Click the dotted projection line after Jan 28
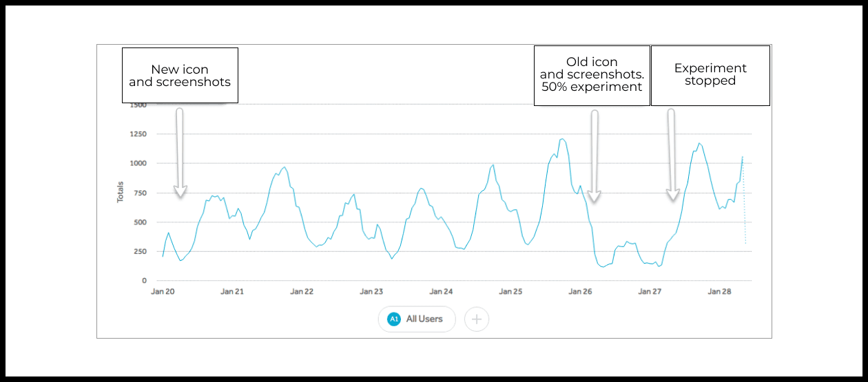Image resolution: width=868 pixels, height=382 pixels. pyautogui.click(x=744, y=200)
